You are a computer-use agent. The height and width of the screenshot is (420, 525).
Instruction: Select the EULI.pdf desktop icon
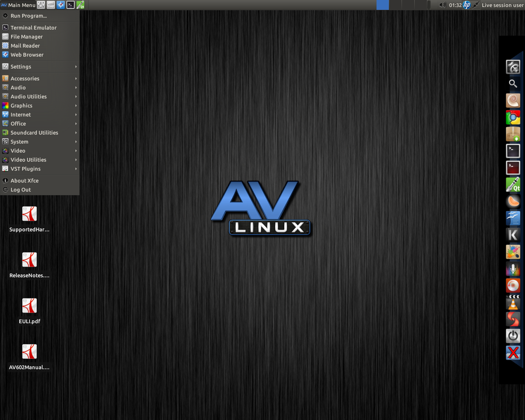tap(30, 311)
